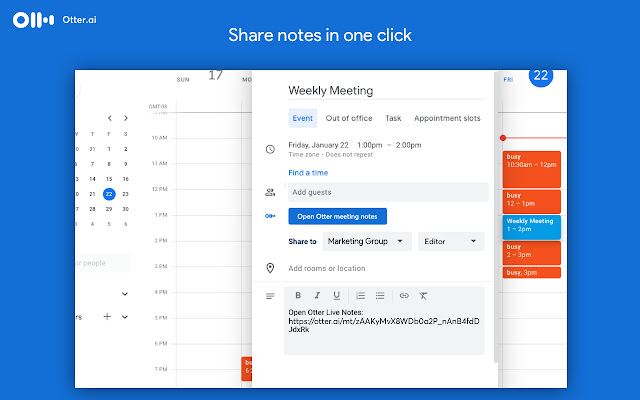Remove formatting in description toolbar
Image resolution: width=640 pixels, height=400 pixels.
click(x=423, y=296)
